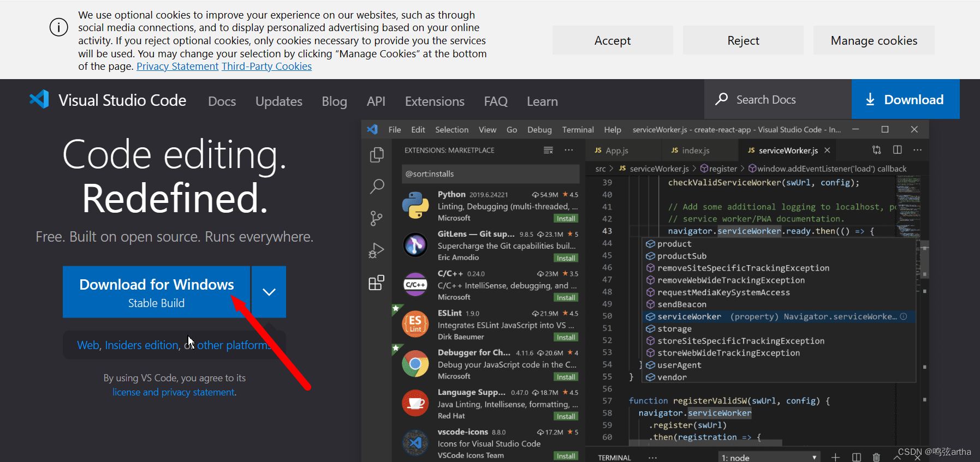980x462 pixels.
Task: Install the Python extension
Action: [x=566, y=218]
